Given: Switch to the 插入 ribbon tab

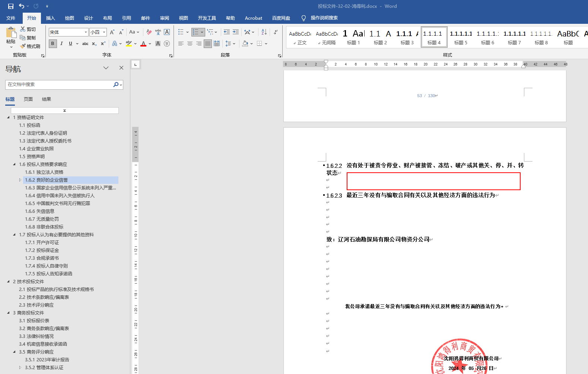Looking at the screenshot, I should [50, 18].
